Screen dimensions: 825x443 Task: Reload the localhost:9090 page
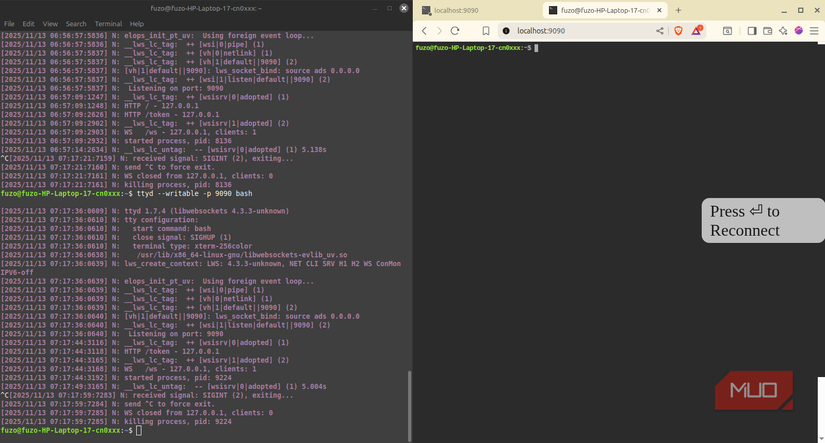tap(455, 31)
